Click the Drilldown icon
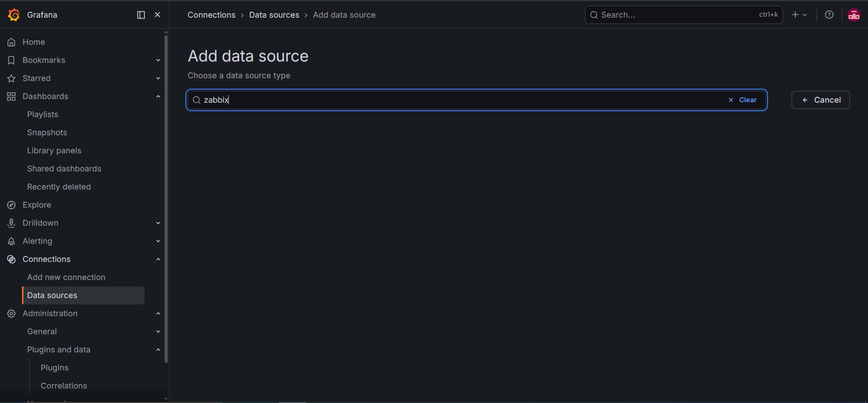The image size is (868, 403). pos(11,223)
